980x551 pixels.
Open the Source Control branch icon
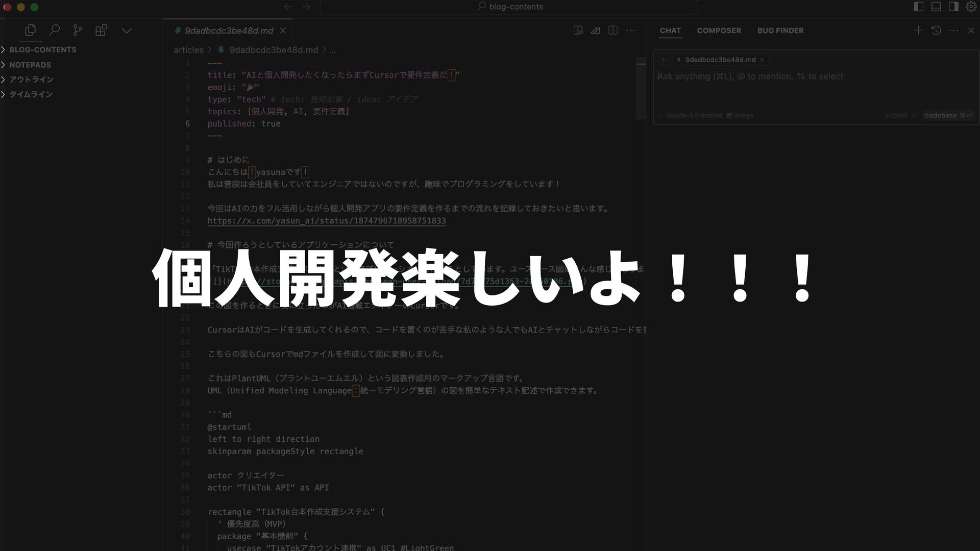[x=78, y=31]
